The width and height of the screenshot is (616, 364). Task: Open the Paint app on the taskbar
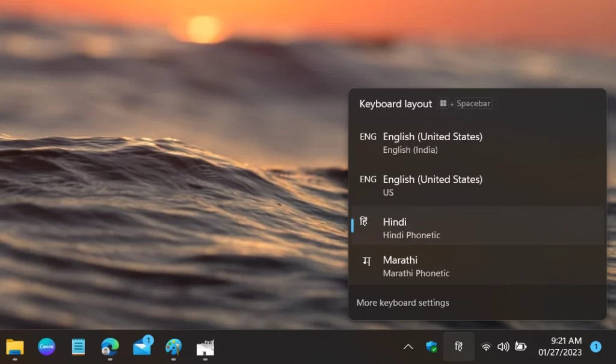[x=174, y=347]
